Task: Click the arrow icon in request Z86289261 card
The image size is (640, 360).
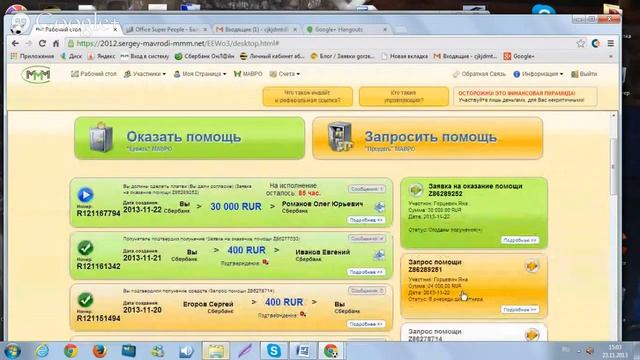Action: click(x=531, y=266)
